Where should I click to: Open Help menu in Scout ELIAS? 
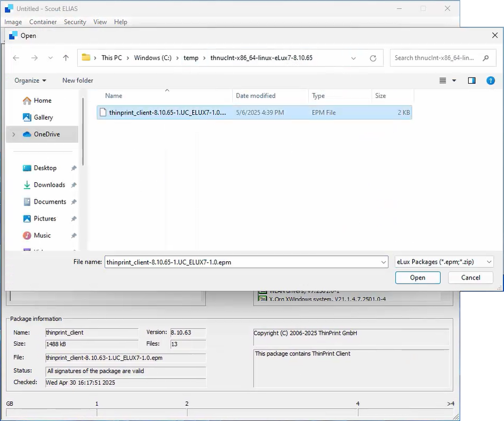120,22
